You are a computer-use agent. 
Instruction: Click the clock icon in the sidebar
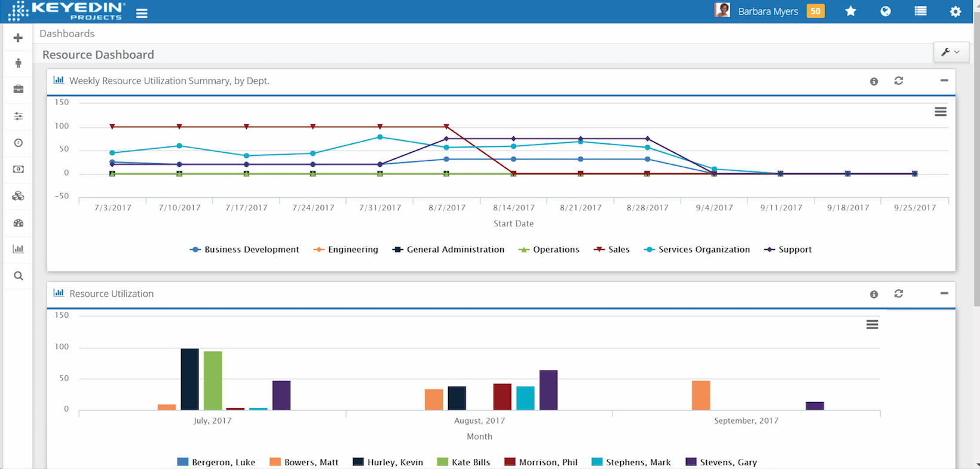[x=18, y=143]
